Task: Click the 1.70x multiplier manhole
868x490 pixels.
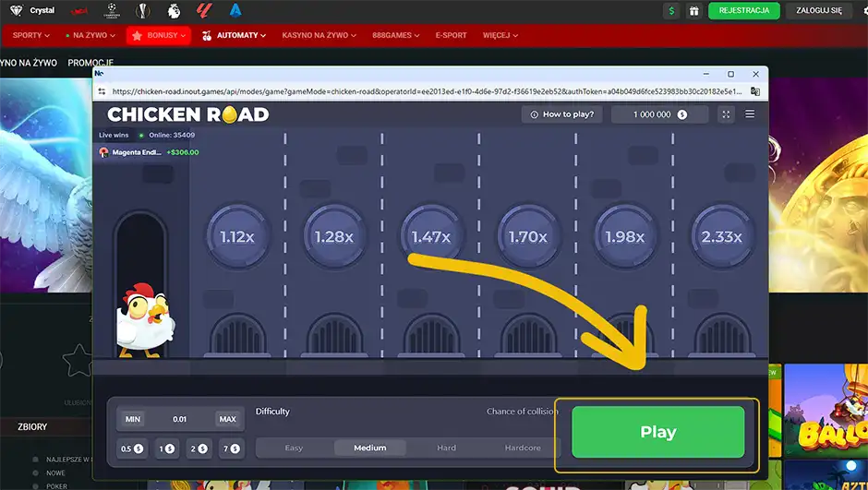Action: click(528, 236)
